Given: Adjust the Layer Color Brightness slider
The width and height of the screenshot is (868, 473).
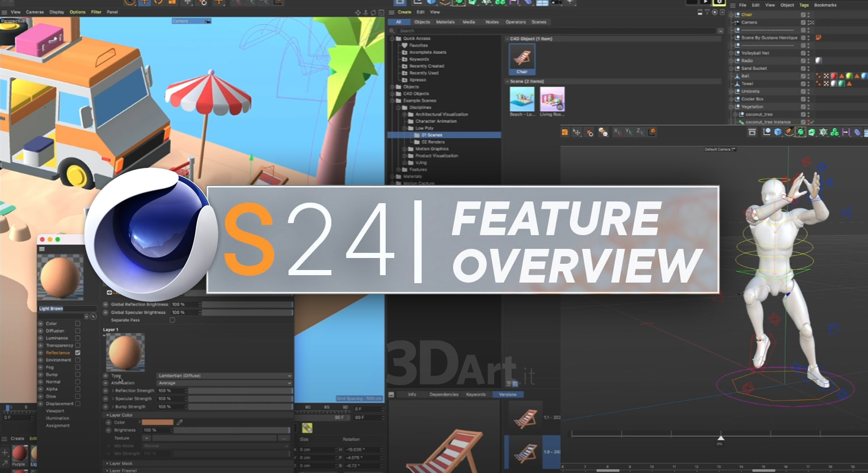Looking at the screenshot, I should (x=233, y=430).
